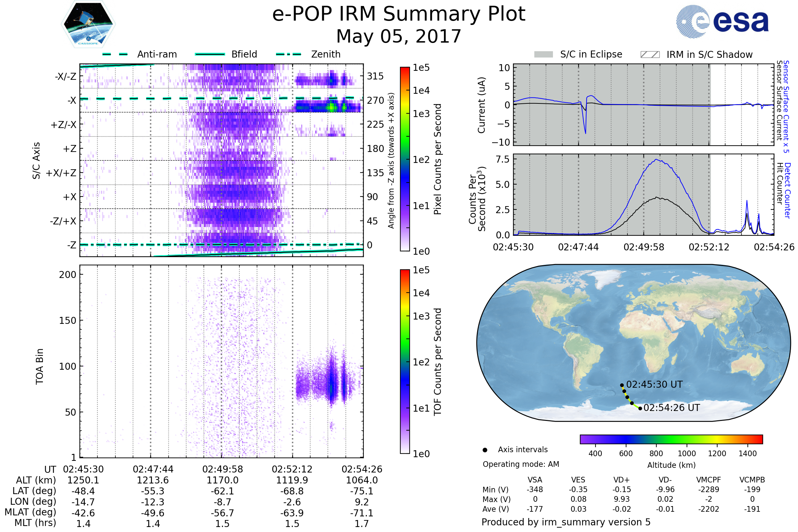Screen dimensions: 798x532
Task: Click the Bfield solid legend line
Action: point(210,54)
